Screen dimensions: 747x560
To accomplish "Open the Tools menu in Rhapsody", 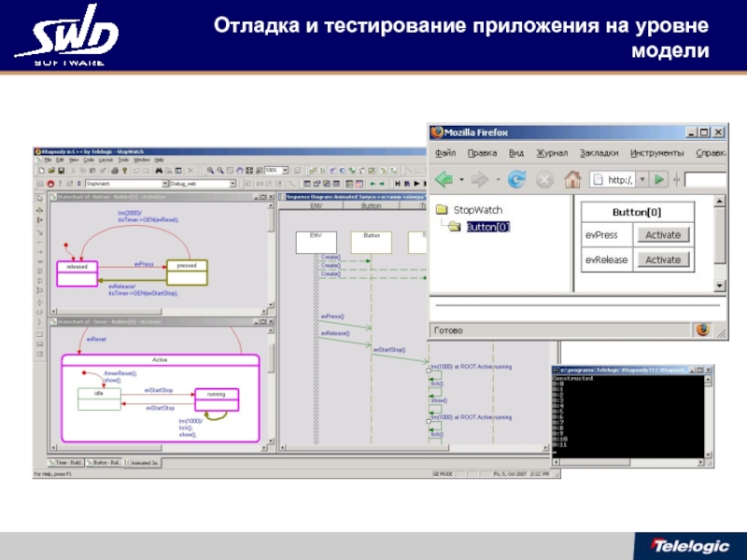I will 123,160.
